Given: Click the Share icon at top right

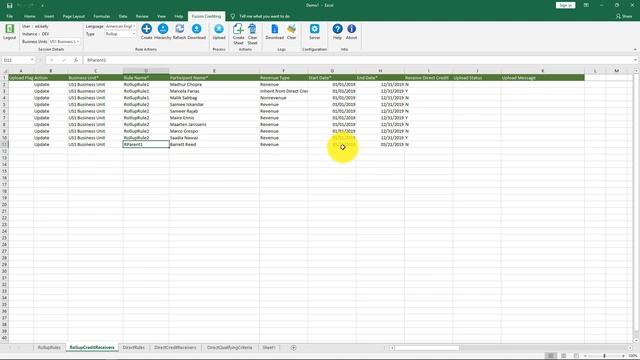Looking at the screenshot, I should 624,16.
